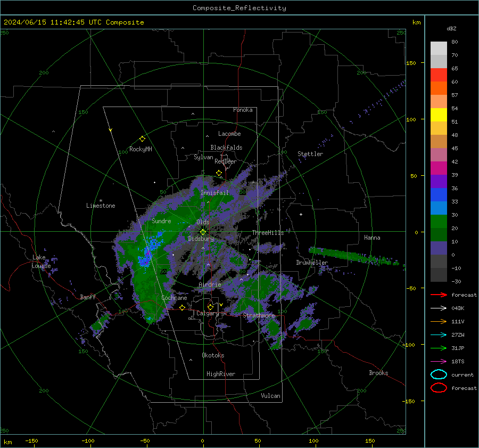Select the light gray 70-80 dBZ swatch
Screen dimensions: 479x448
tap(439, 48)
